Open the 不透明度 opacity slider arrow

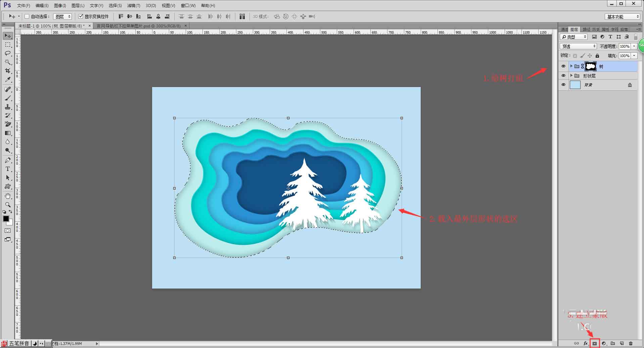634,46
